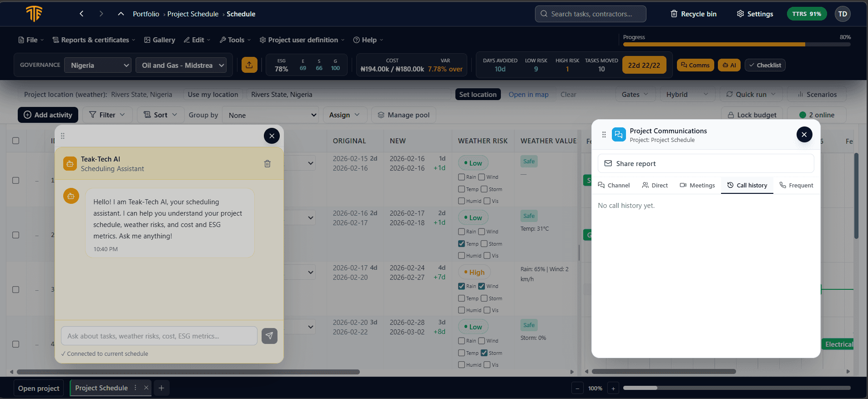Zoom out with minus button

[577, 388]
